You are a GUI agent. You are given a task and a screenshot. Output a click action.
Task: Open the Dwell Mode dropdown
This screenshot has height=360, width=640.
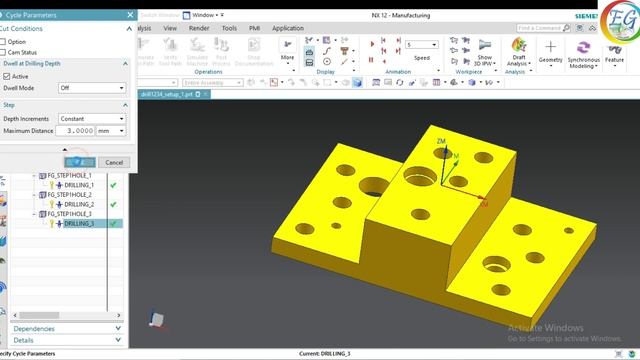tap(92, 88)
